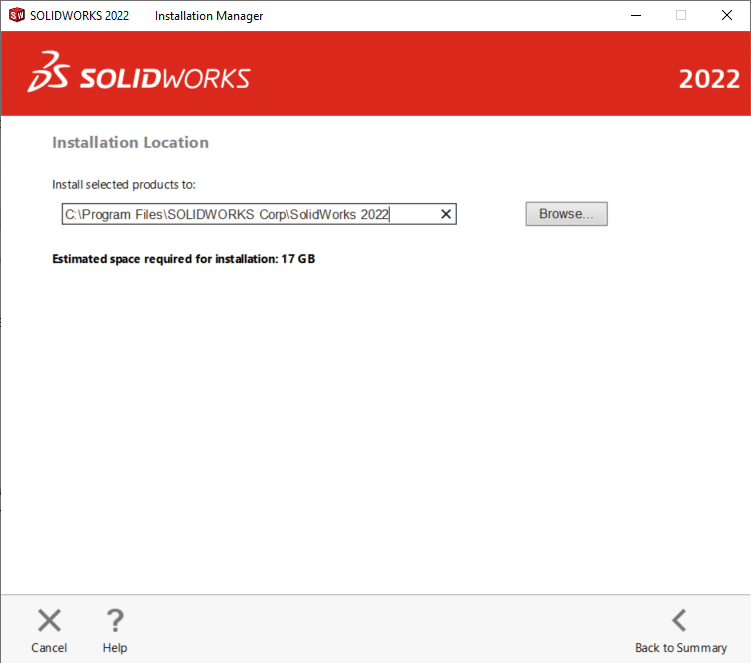The image size is (751, 663).
Task: Click the back chevron arrow icon
Action: tap(679, 620)
